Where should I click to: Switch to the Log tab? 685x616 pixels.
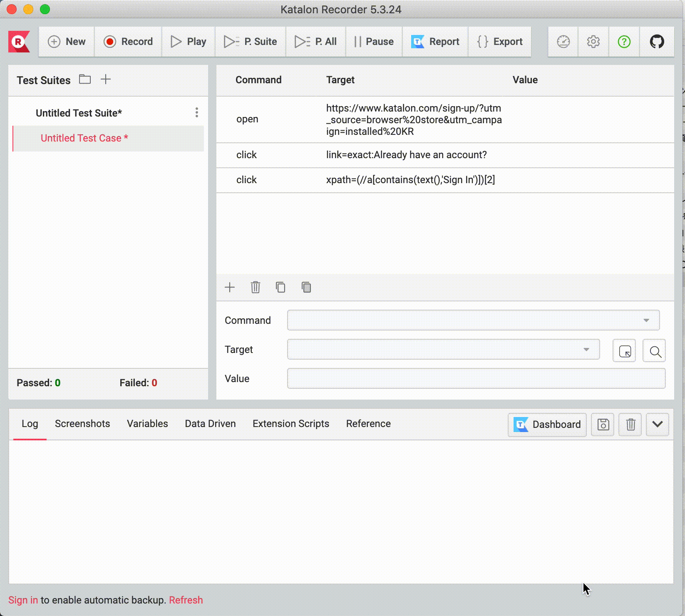pos(30,424)
